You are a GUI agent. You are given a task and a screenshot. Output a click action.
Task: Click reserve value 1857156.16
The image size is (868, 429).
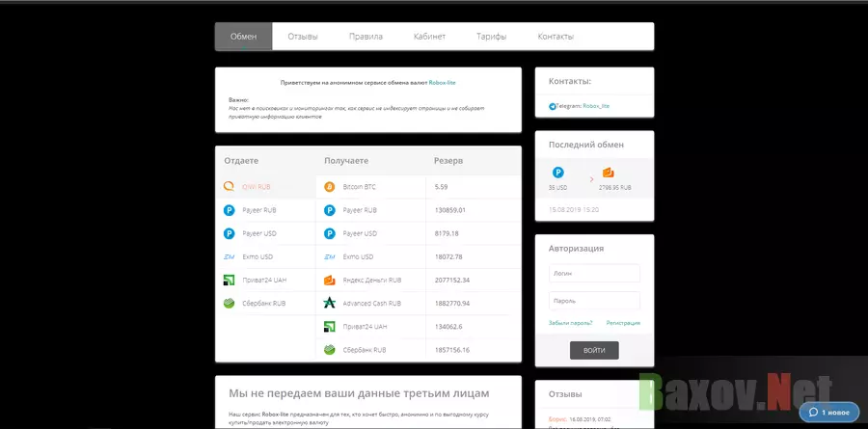click(452, 350)
